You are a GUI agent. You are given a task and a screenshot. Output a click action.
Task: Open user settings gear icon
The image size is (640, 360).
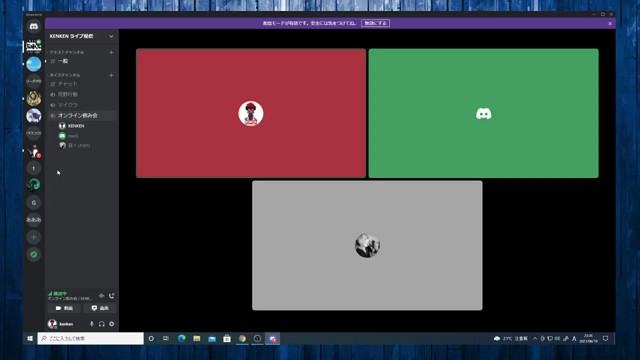click(x=111, y=324)
